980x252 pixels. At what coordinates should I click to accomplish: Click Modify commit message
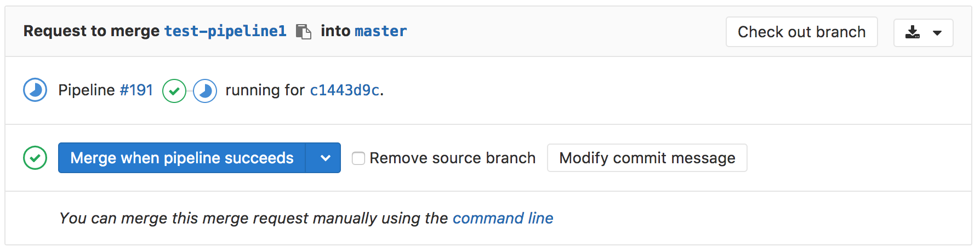coord(647,158)
